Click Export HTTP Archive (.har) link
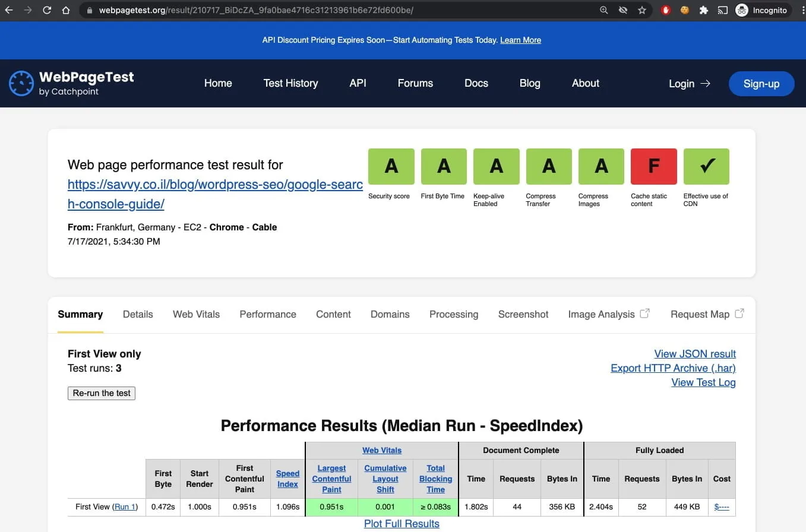Viewport: 806px width, 532px height. pos(673,368)
